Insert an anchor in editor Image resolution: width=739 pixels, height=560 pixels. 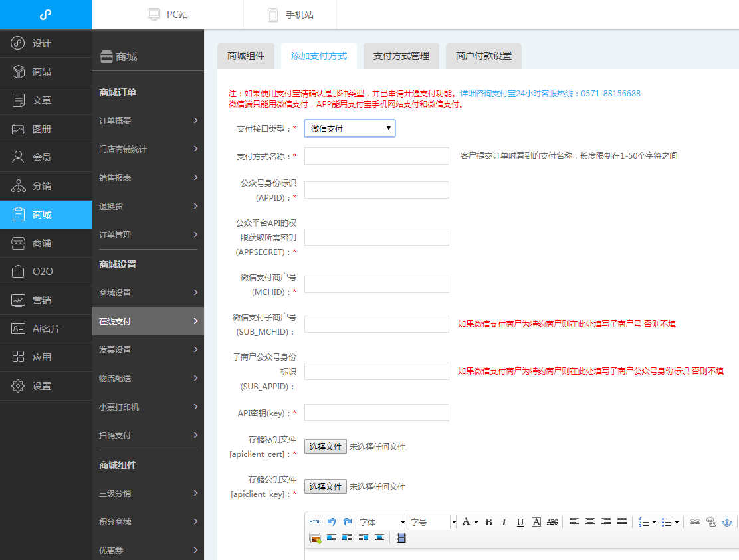727,522
